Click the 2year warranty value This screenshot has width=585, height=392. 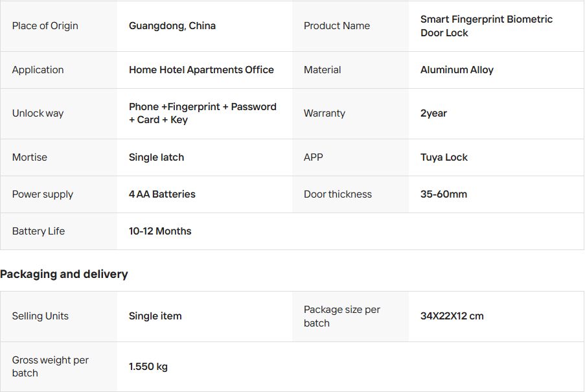pyautogui.click(x=433, y=113)
